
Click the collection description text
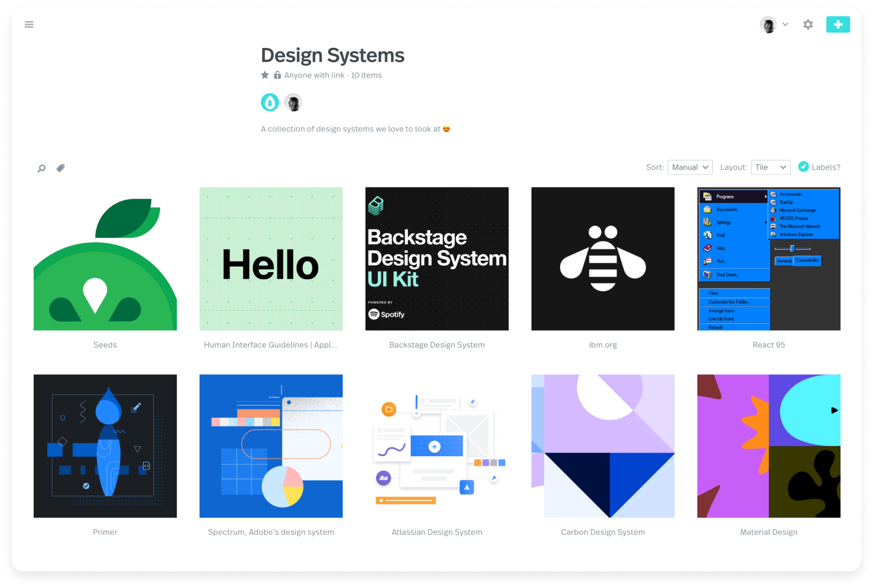(355, 129)
